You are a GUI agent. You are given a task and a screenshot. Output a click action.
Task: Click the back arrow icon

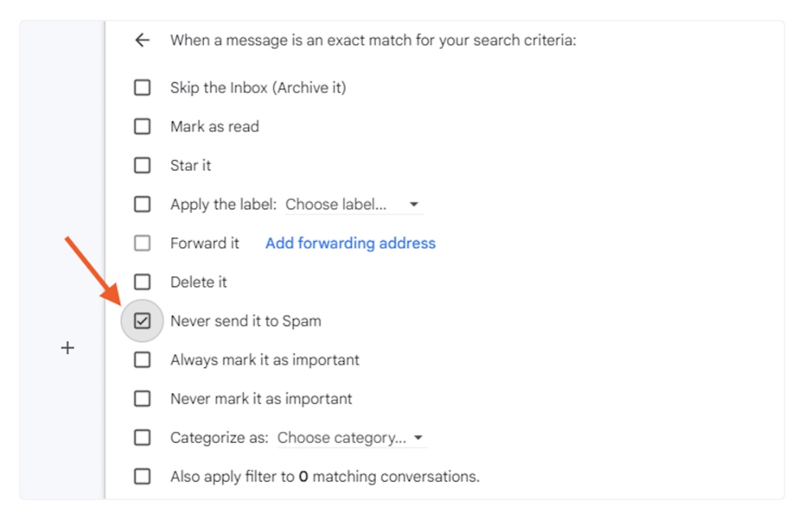point(143,40)
